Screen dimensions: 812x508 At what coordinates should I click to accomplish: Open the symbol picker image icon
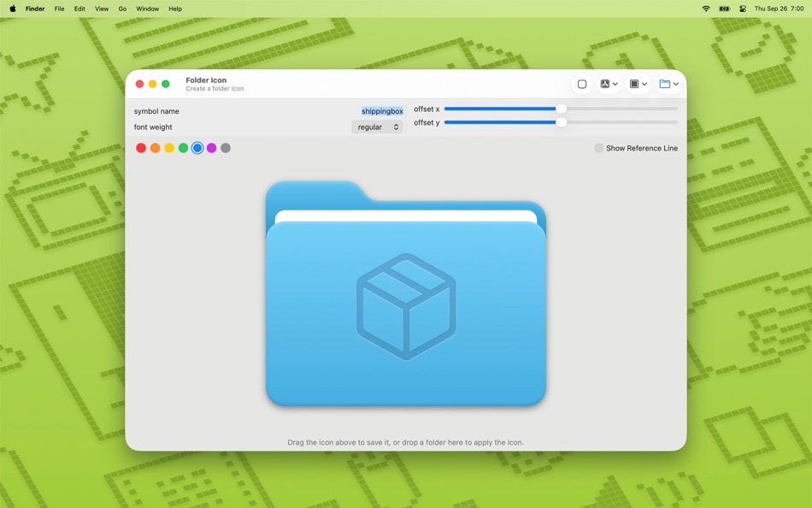(605, 84)
